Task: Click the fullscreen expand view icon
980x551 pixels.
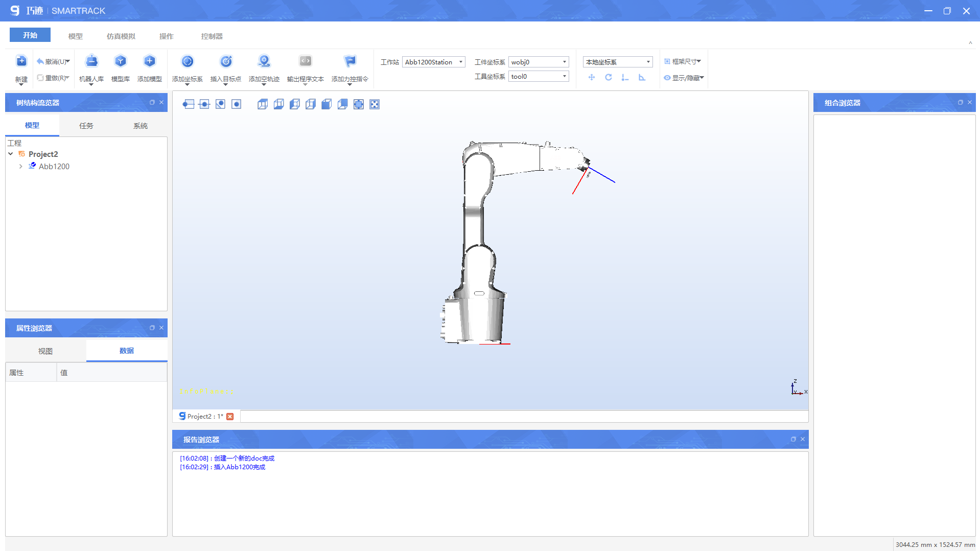Action: pyautogui.click(x=375, y=104)
